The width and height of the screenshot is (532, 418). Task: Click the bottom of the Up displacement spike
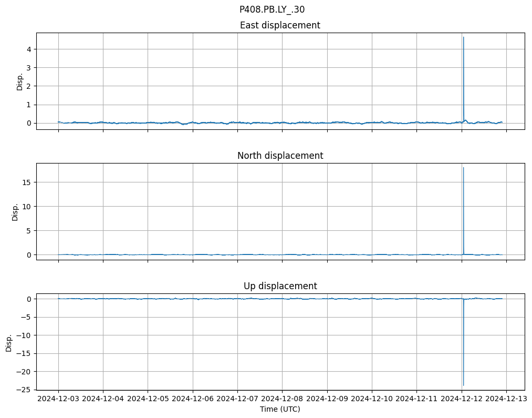[463, 385]
